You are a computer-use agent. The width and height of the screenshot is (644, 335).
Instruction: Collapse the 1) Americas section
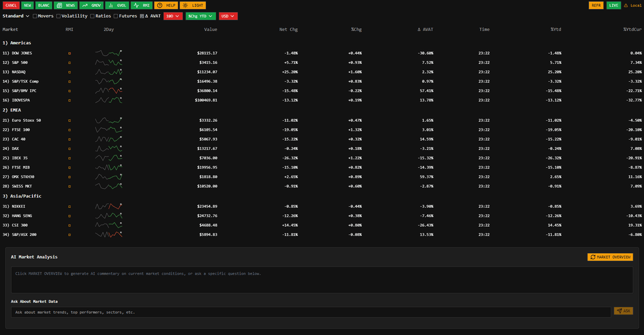(x=17, y=43)
